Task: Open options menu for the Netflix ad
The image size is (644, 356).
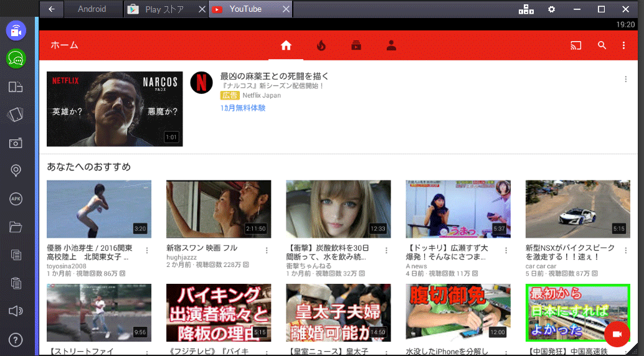Action: pos(625,79)
